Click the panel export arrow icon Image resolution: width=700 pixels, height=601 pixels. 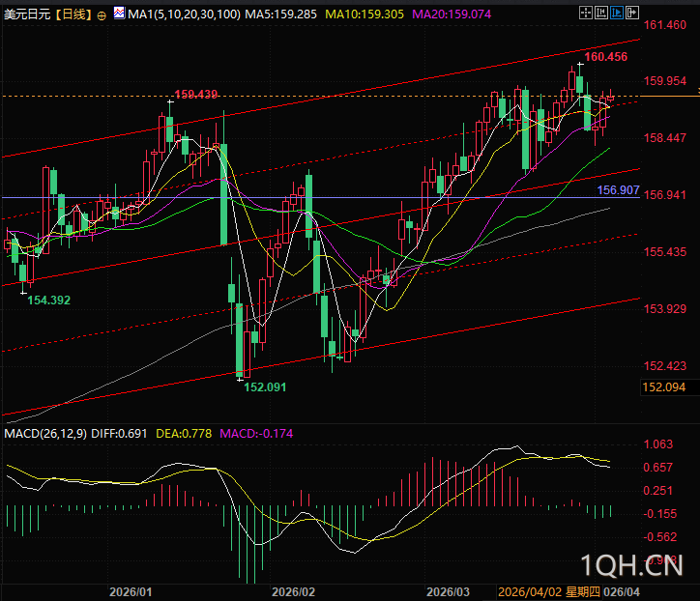[x=632, y=13]
